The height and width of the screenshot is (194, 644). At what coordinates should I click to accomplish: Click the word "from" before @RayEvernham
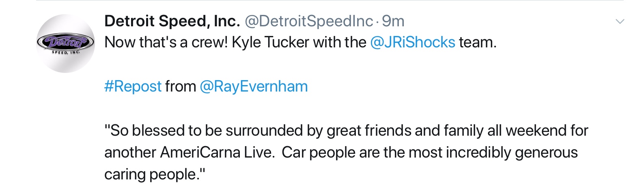tap(180, 86)
